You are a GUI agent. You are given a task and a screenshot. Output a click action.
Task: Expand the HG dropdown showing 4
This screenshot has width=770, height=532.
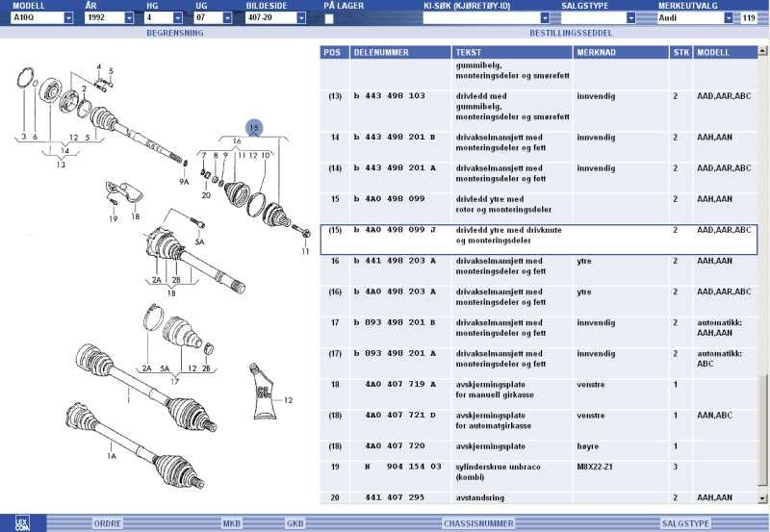pyautogui.click(x=178, y=18)
